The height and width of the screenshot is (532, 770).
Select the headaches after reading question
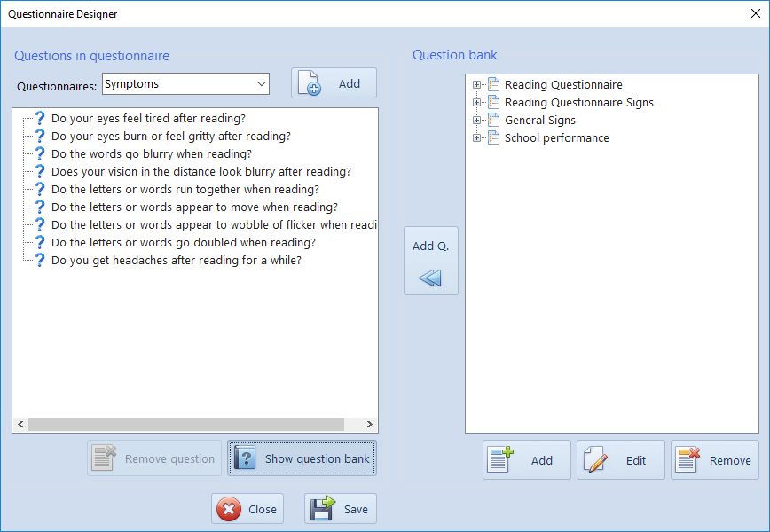coord(176,261)
